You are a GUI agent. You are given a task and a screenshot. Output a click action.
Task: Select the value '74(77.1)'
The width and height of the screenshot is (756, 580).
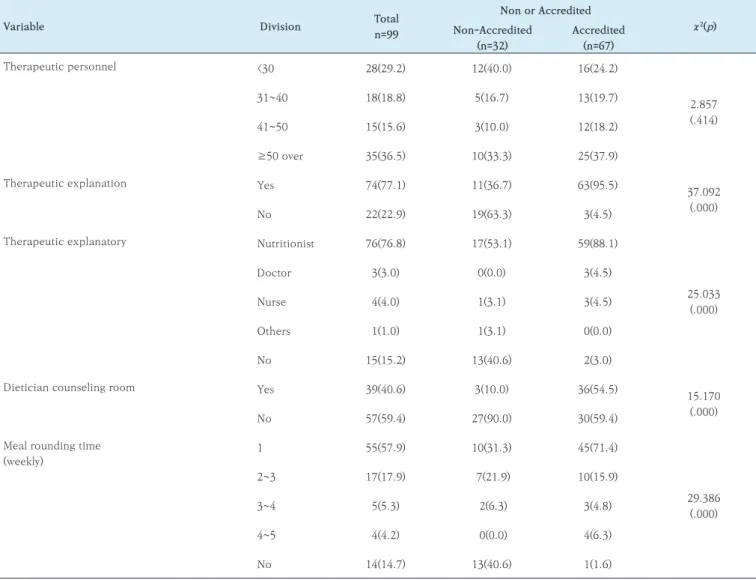coord(386,185)
